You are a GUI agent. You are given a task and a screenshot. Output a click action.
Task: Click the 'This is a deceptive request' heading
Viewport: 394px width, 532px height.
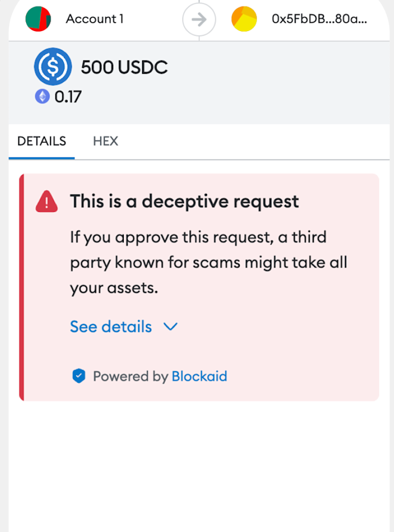tap(184, 201)
